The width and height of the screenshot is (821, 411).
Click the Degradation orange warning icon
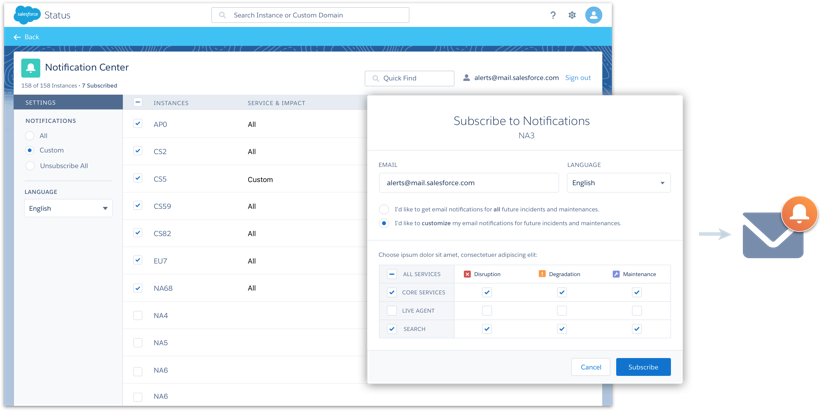542,274
